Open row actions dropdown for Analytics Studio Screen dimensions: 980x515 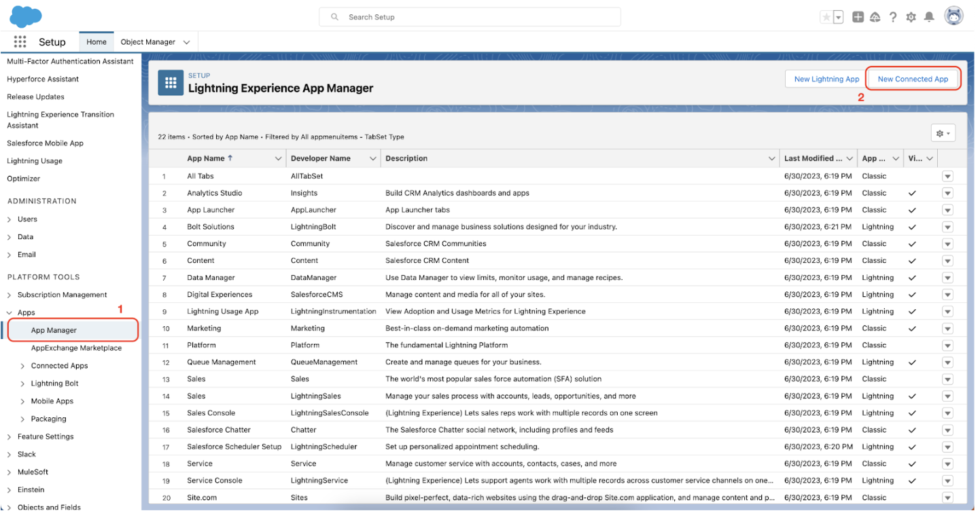click(x=947, y=193)
